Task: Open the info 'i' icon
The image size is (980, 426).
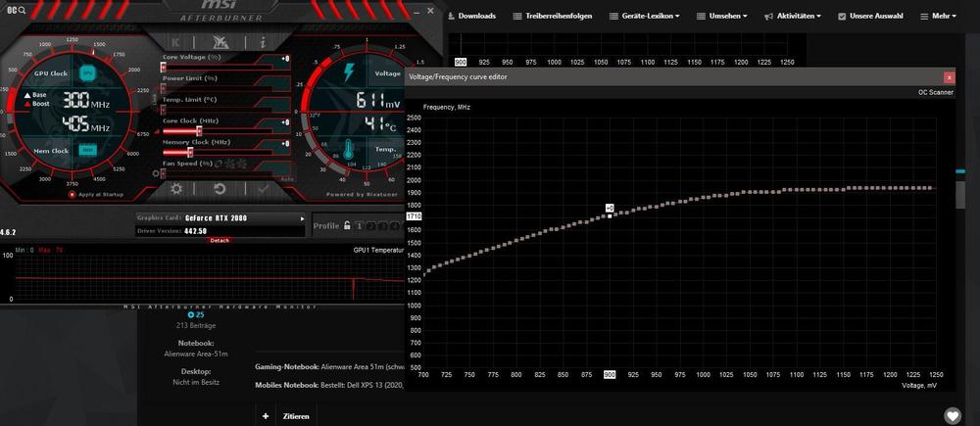Action: [263, 42]
